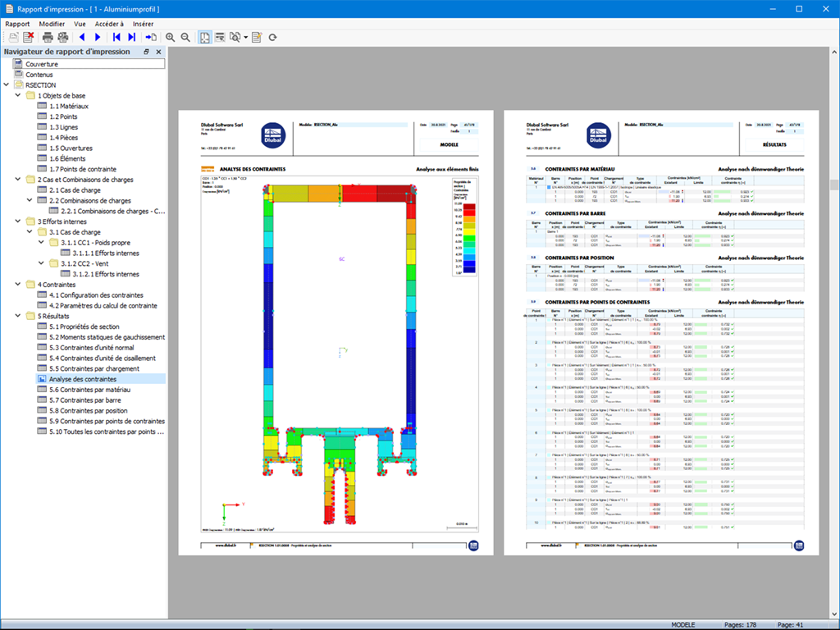Undock the report navigator panel
This screenshot has height=630, width=840.
146,52
